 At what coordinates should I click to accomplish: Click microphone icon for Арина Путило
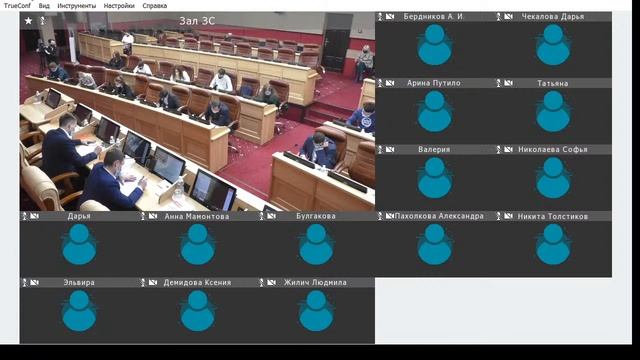coord(380,83)
